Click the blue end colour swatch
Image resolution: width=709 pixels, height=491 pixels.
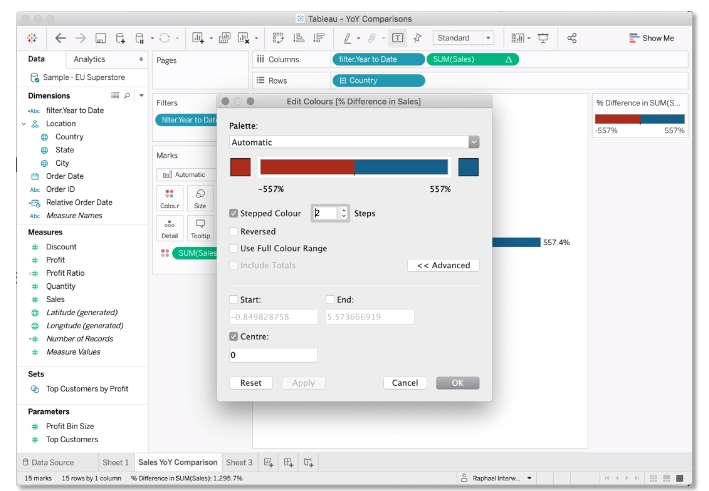coord(468,167)
